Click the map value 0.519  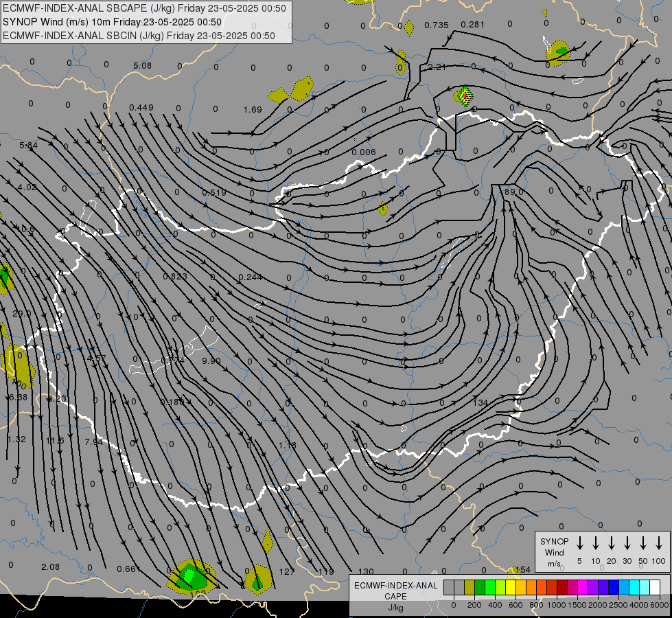point(214,192)
